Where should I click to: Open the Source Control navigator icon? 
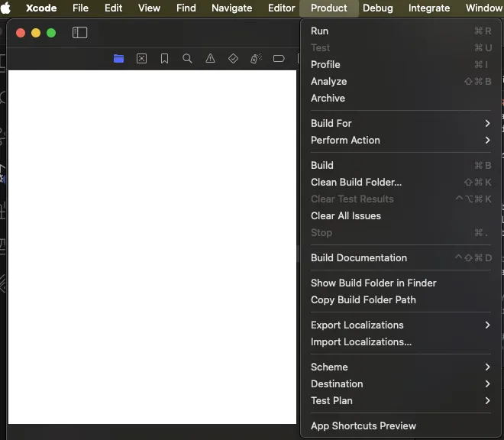coord(141,59)
